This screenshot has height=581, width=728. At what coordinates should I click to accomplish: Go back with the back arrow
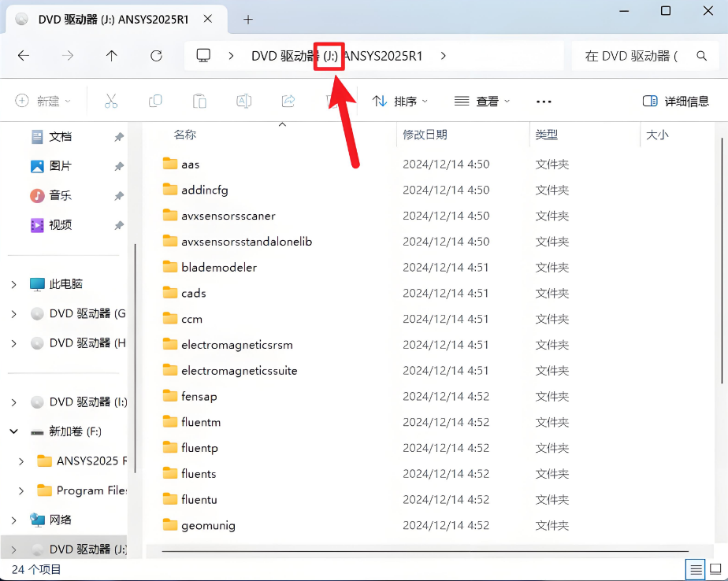coord(23,56)
